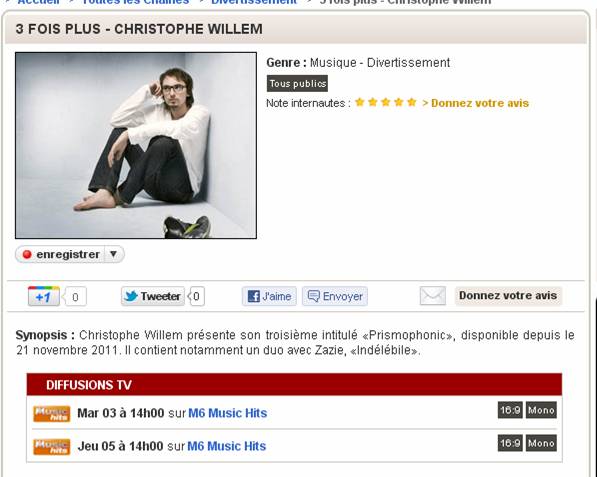This screenshot has height=477, width=597.
Task: Open the yellow Donnez votre avis link
Action: pos(476,103)
